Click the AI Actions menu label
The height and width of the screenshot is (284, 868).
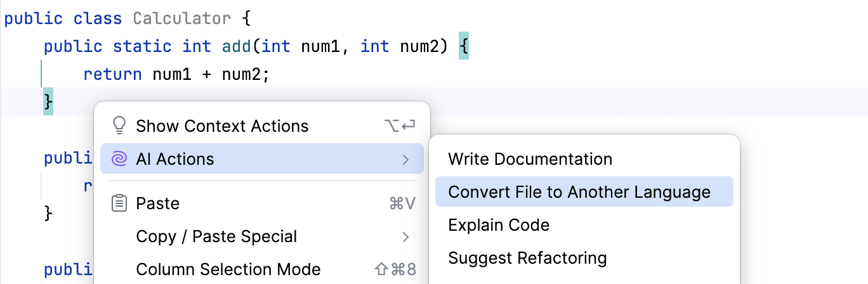click(175, 158)
